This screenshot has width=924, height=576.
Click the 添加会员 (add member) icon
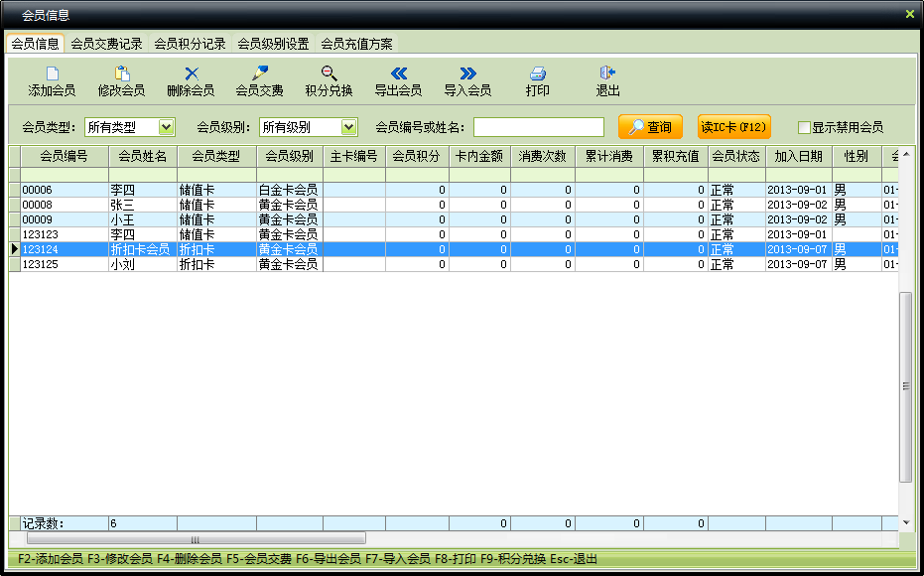(x=52, y=73)
